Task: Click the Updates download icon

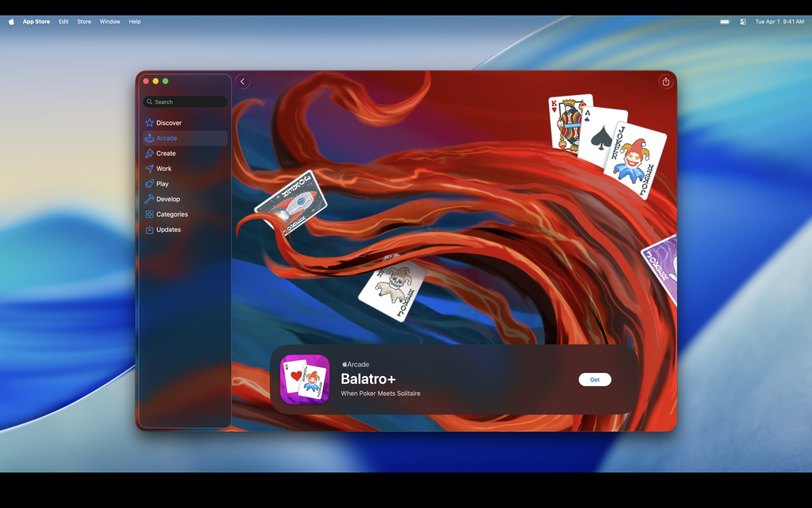Action: coord(149,230)
